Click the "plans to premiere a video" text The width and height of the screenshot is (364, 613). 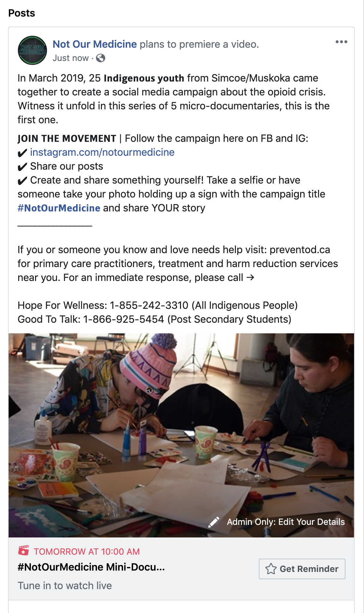click(199, 44)
